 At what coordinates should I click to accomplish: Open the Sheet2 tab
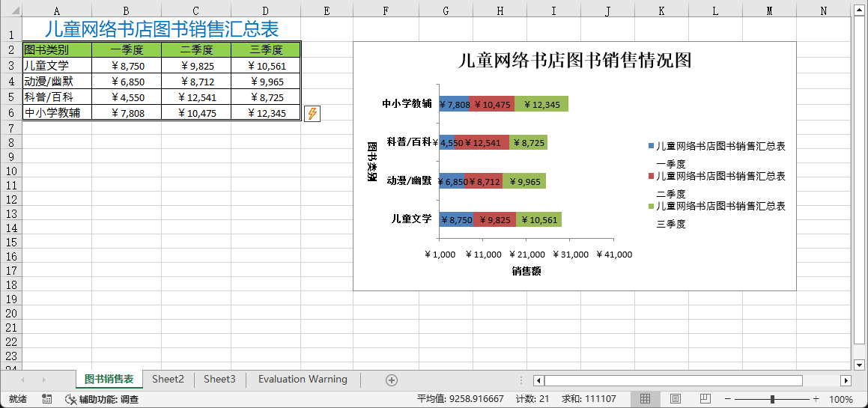click(x=168, y=380)
